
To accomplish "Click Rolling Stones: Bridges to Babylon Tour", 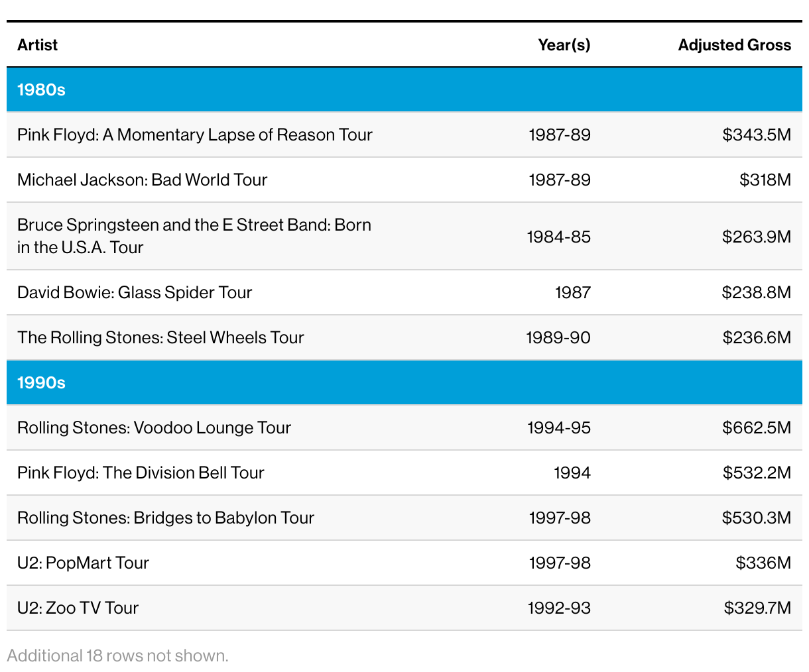I will pyautogui.click(x=166, y=518).
